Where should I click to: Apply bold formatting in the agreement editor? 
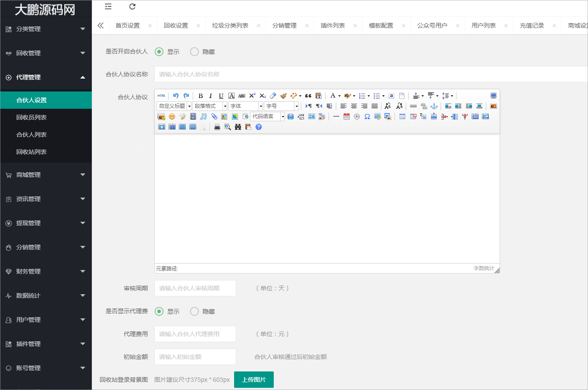click(200, 95)
